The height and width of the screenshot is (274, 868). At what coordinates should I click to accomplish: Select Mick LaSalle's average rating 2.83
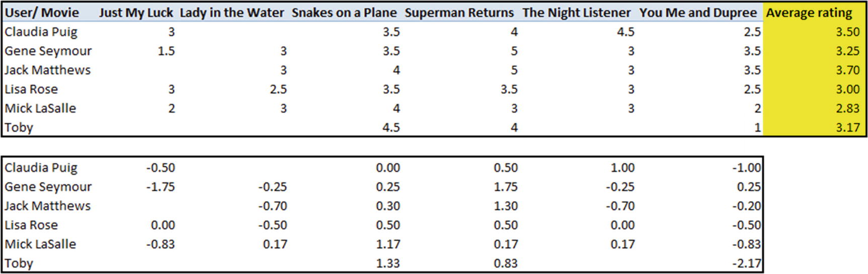847,108
